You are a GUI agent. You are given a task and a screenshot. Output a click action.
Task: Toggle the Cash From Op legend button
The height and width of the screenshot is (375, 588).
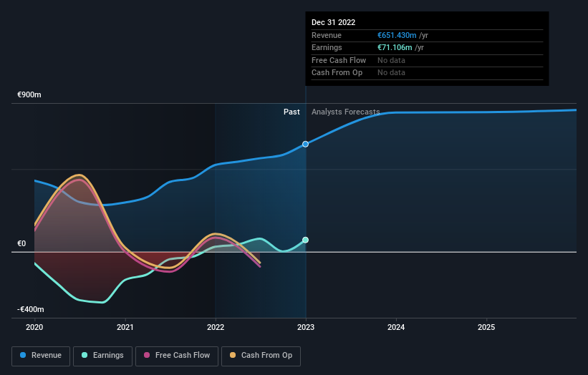click(261, 356)
